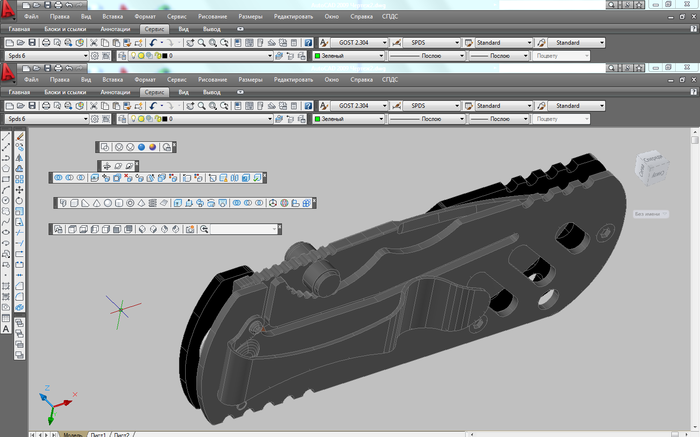Apply the Realistic visual style blue sphere

pos(141,147)
